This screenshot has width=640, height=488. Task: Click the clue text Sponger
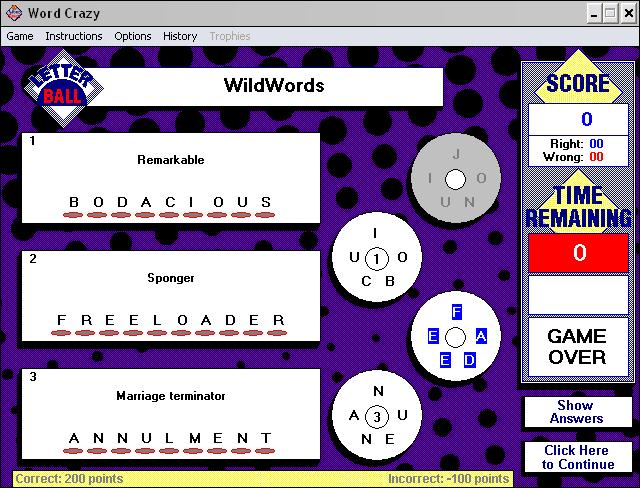click(x=171, y=278)
